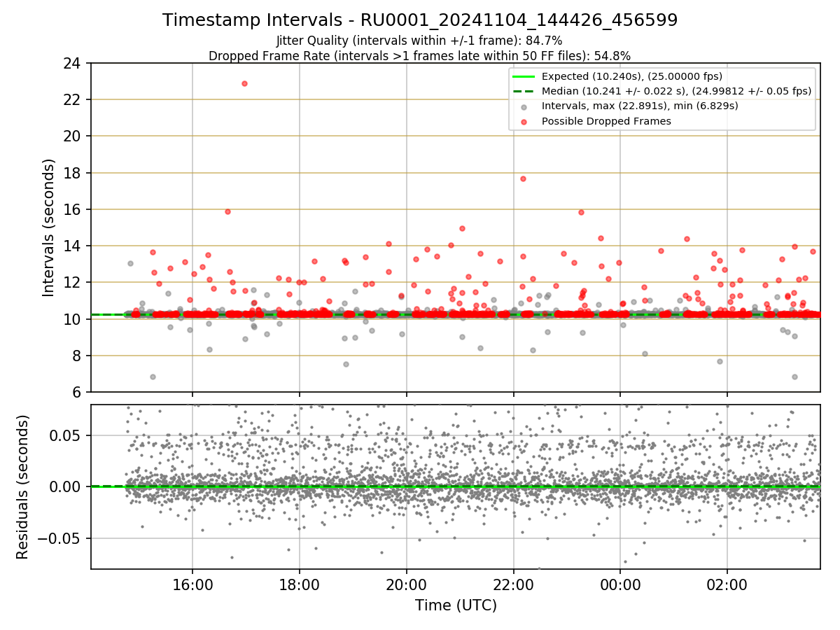Click the dashed green line sample in legend

click(x=524, y=91)
